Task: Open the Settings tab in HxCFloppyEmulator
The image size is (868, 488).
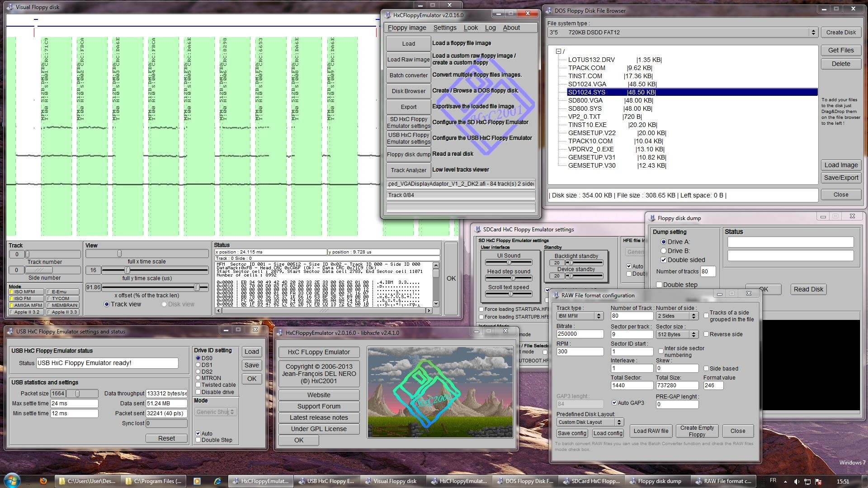Action: (x=444, y=28)
